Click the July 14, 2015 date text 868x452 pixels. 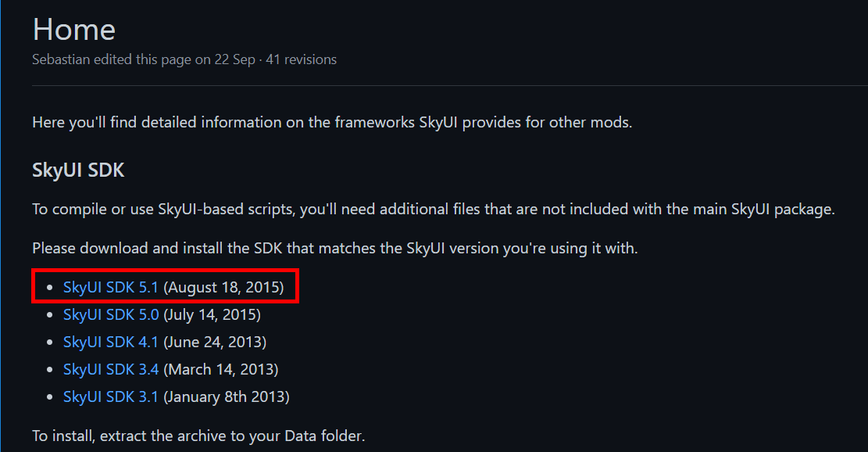pyautogui.click(x=212, y=314)
